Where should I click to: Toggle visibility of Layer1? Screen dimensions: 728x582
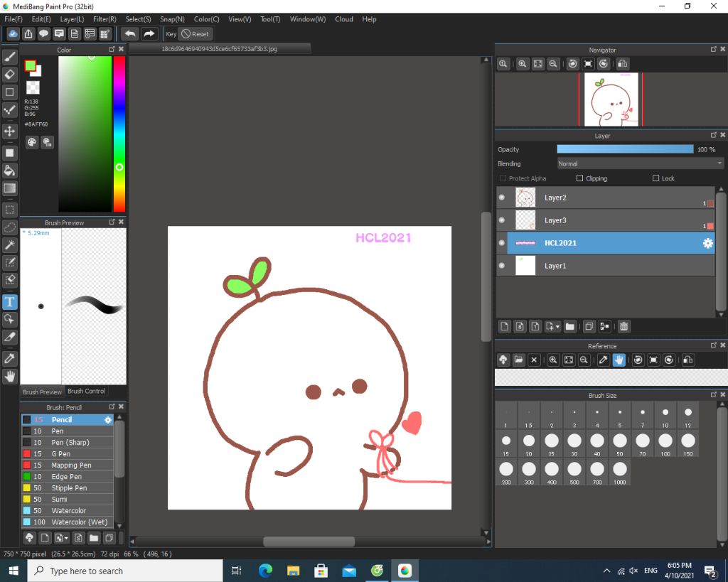point(502,266)
